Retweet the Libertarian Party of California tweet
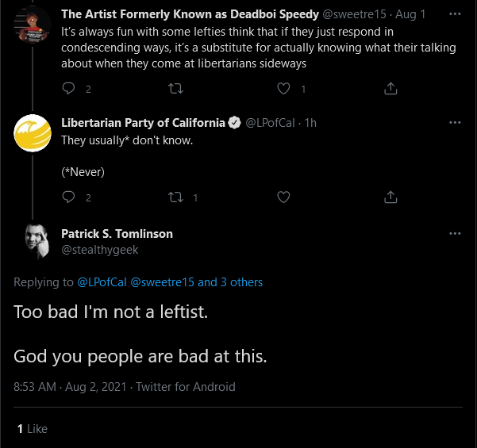 (x=176, y=197)
